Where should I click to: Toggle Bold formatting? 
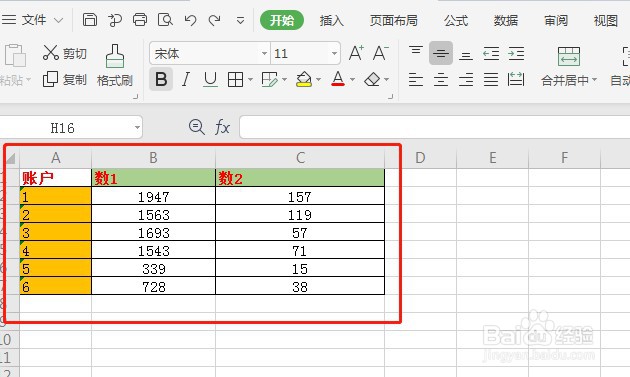[161, 79]
